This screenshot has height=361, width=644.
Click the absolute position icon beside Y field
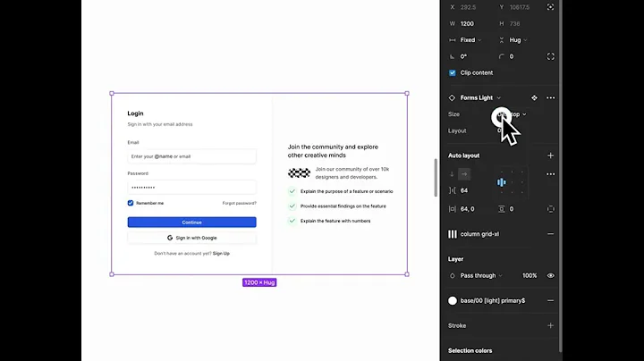click(550, 7)
